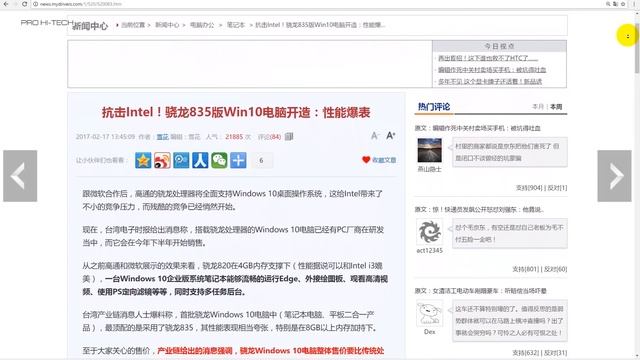Click the view count 21885
This screenshot has height=360, width=640.
[234, 137]
